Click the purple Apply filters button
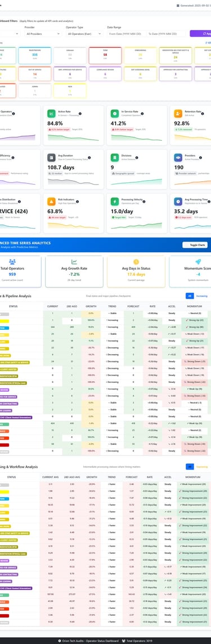 [x=200, y=34]
